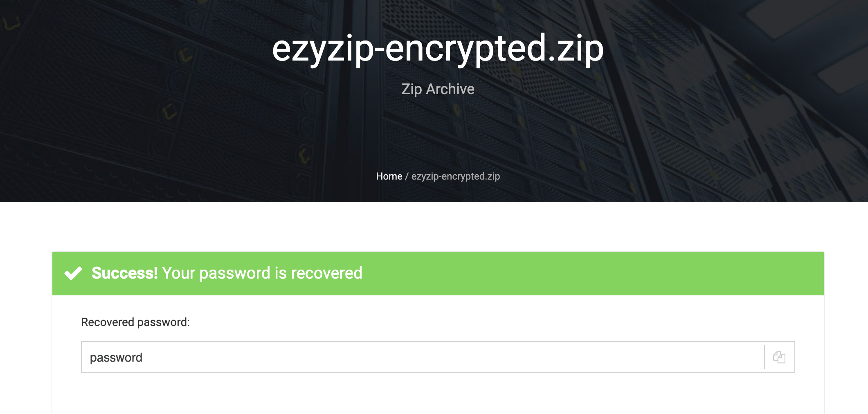Click the Home breadcrumb separator slash
Image resolution: width=868 pixels, height=414 pixels.
[x=406, y=176]
